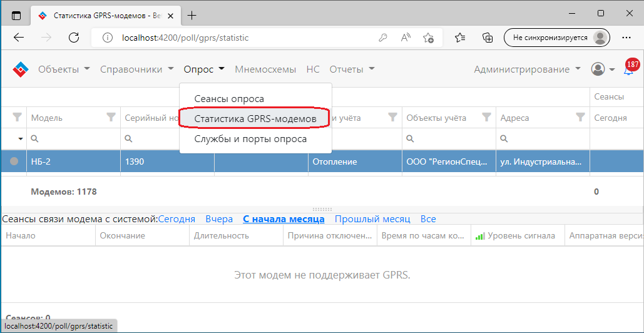Screen dimensions: 644x333
Task: Click filter icon in Адреса column header
Action: [580, 117]
